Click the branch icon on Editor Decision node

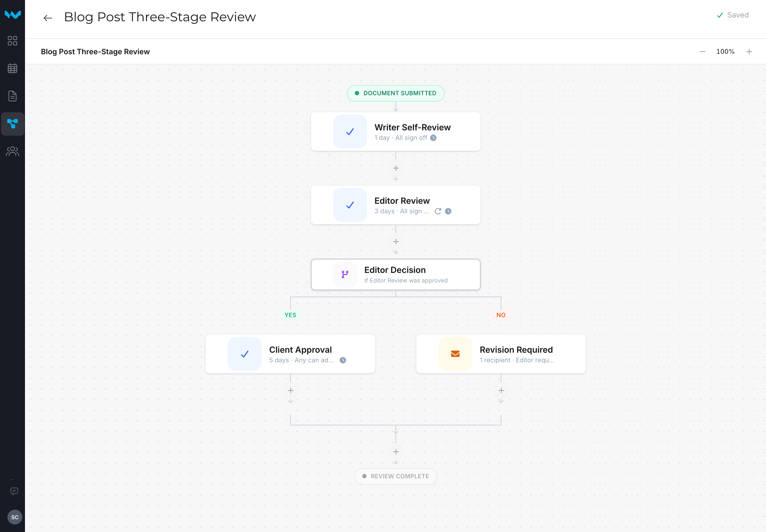345,274
